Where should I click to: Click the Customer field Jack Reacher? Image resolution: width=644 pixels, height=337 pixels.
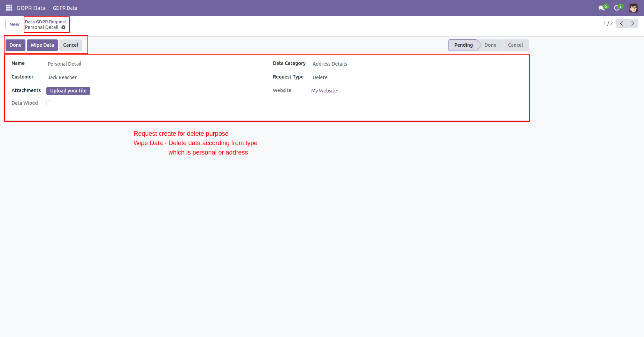(x=62, y=77)
